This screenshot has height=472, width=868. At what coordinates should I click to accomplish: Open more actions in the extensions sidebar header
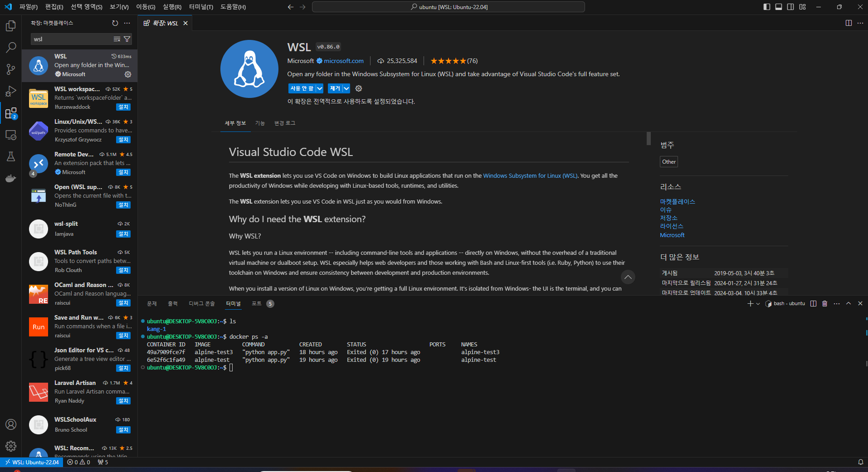pos(127,23)
